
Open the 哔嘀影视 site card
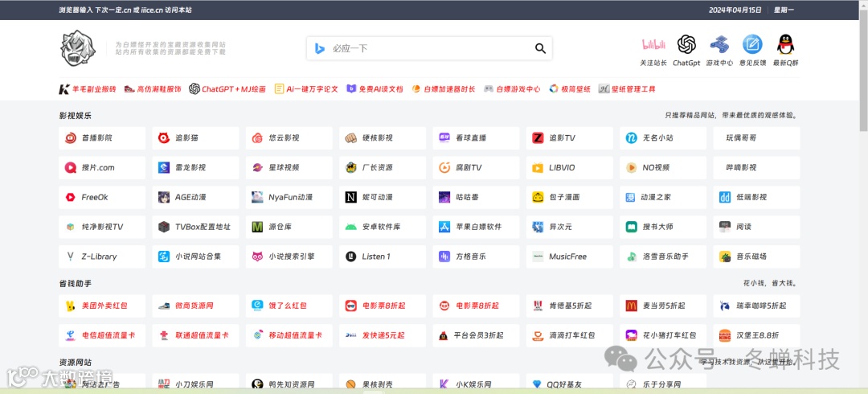pos(757,167)
